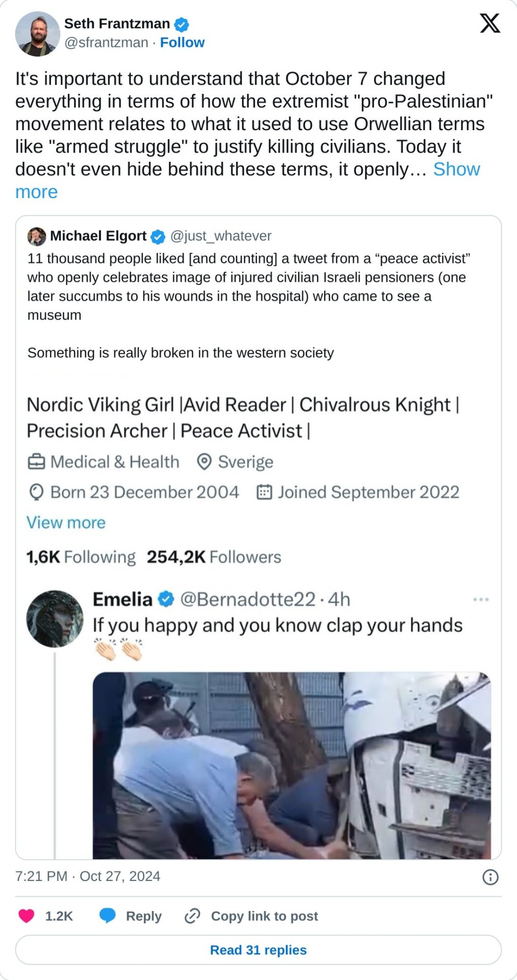Open the embedded image of the scene
Image resolution: width=517 pixels, height=980 pixels.
tap(291, 765)
